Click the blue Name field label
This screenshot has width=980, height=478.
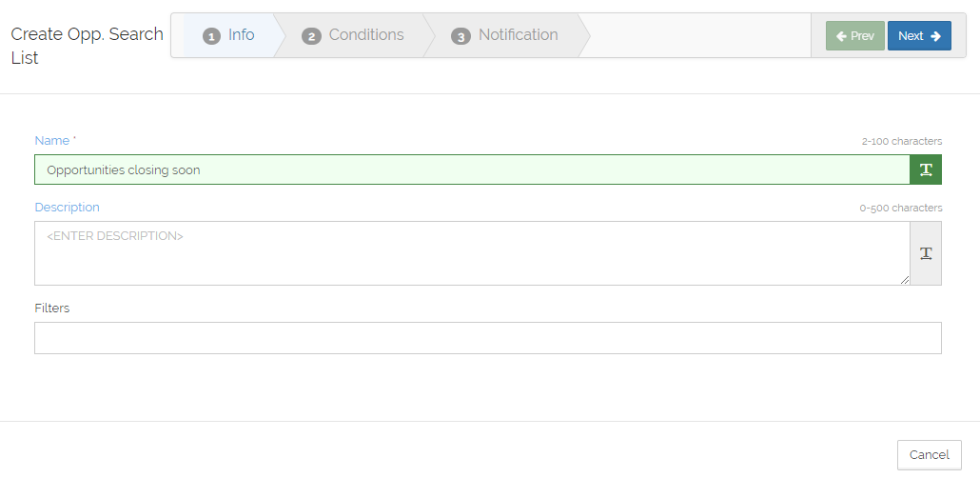coord(52,141)
